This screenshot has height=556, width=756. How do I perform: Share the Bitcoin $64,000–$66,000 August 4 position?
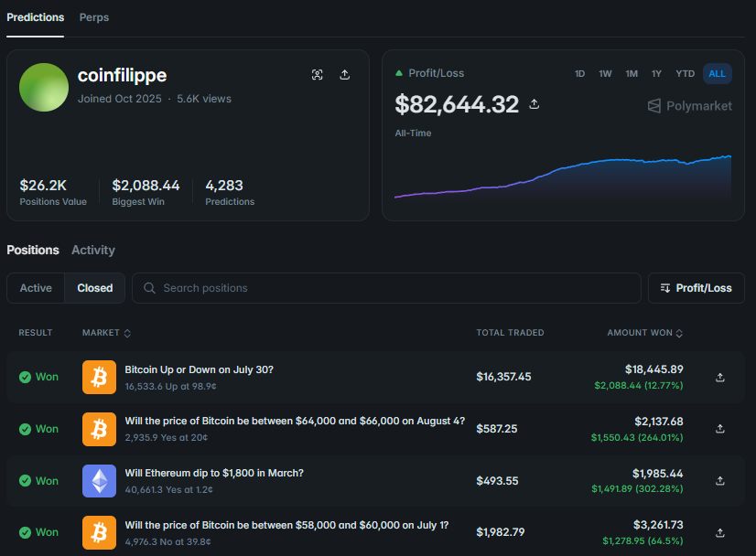tap(719, 429)
